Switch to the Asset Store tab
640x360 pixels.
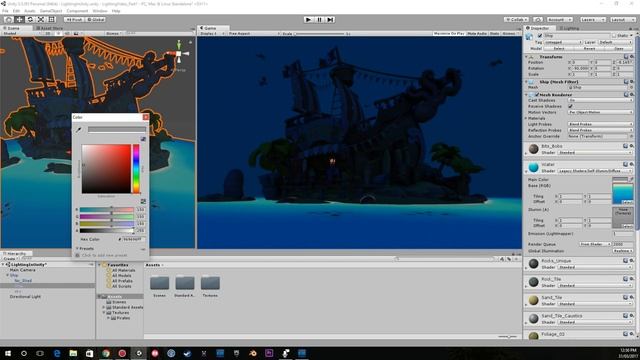(50, 28)
